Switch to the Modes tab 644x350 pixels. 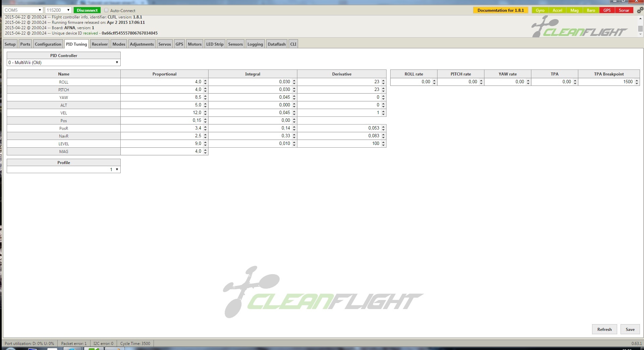pos(119,44)
